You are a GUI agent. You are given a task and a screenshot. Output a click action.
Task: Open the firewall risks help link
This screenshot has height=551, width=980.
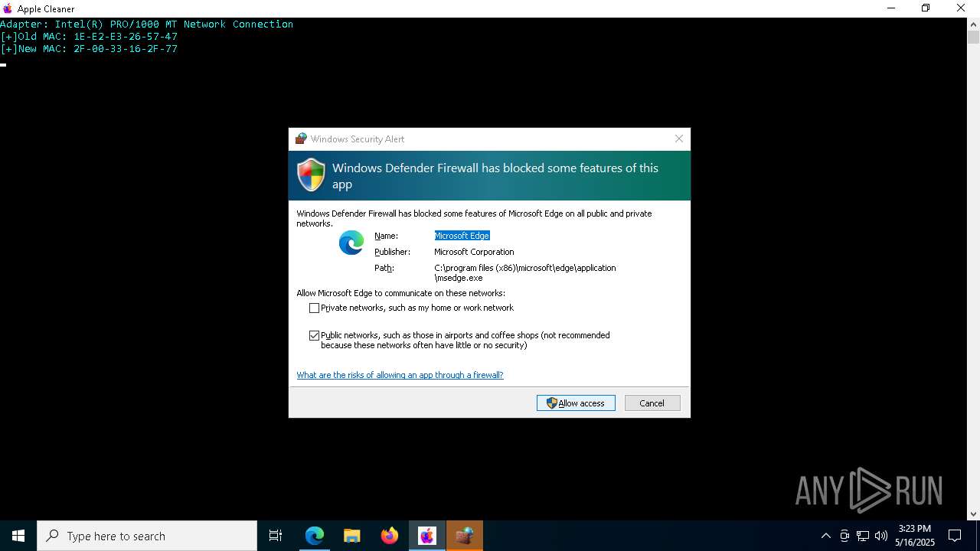point(400,375)
